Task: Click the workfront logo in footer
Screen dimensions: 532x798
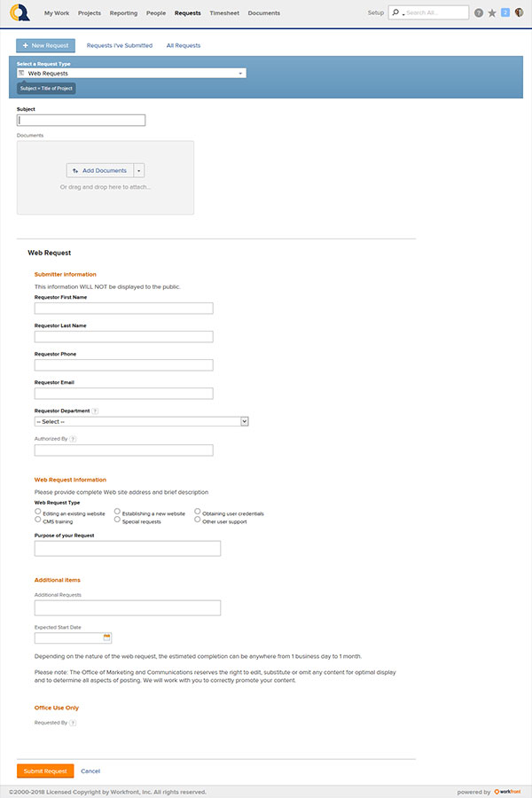Action: [507, 792]
